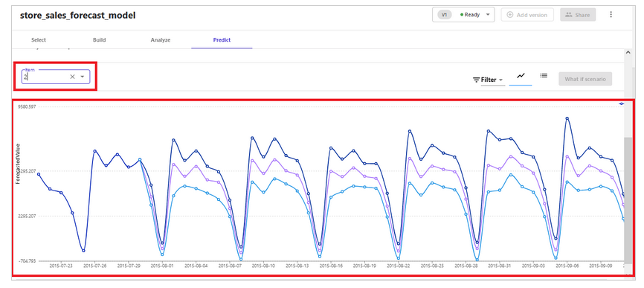This screenshot has width=644, height=288.
Task: Click the 2015-08-31 date label
Action: (x=500, y=266)
